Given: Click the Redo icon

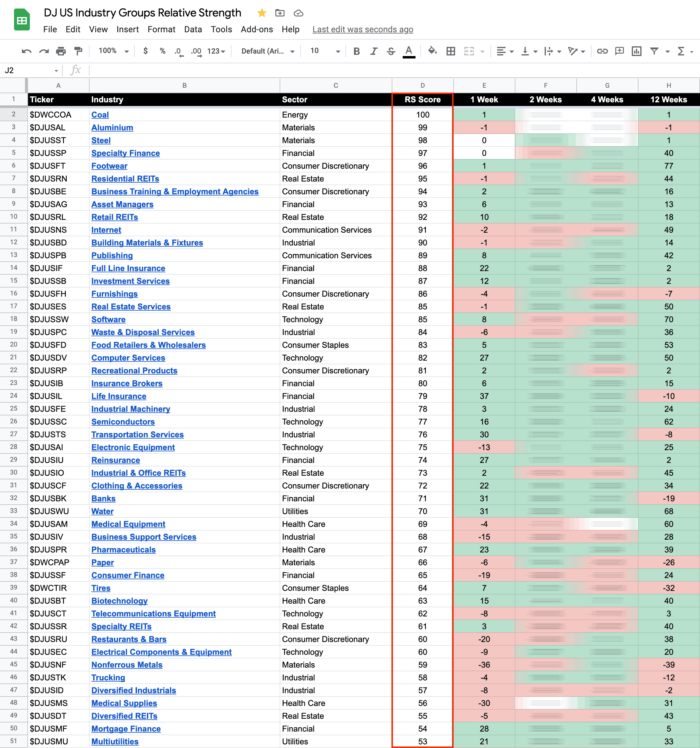Looking at the screenshot, I should click(x=44, y=51).
